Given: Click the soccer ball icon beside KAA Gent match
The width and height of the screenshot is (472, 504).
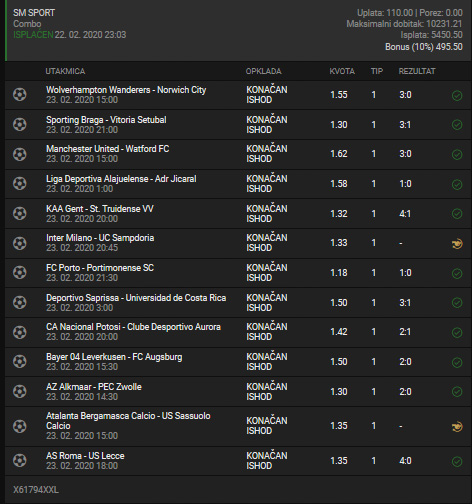Looking at the screenshot, I should click(20, 213).
